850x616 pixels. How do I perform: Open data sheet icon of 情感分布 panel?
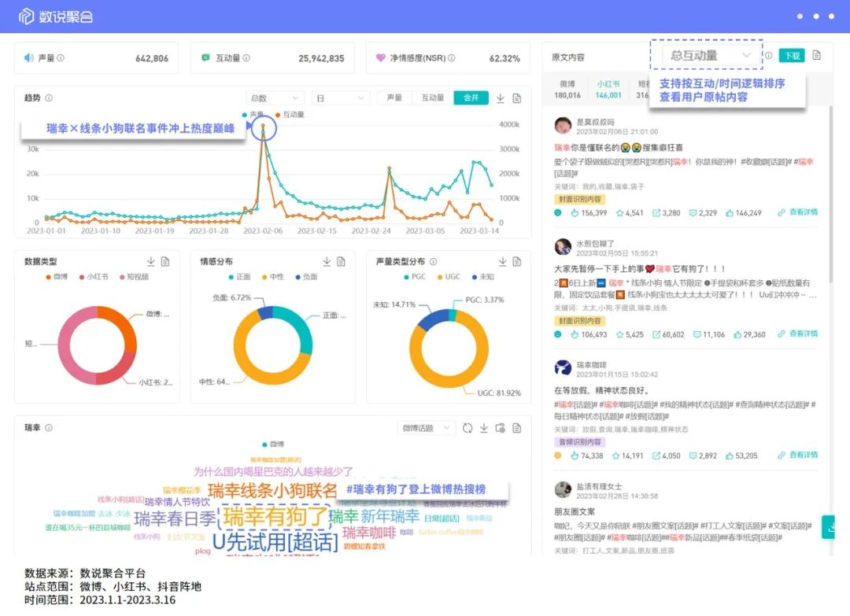click(x=341, y=262)
